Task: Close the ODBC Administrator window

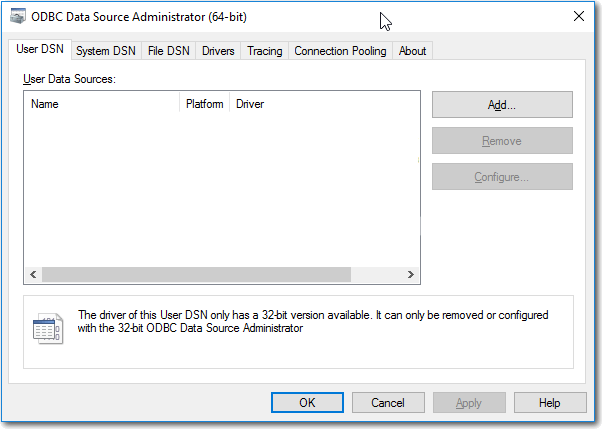Action: [x=579, y=17]
